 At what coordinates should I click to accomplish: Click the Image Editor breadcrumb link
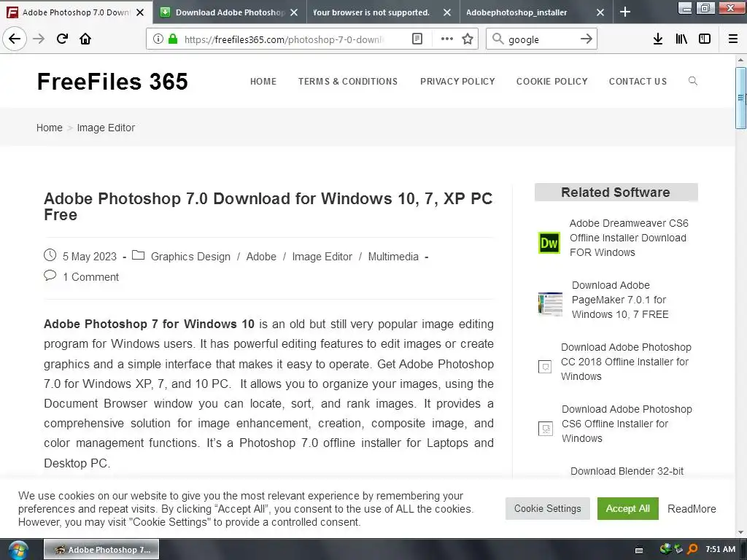106,128
